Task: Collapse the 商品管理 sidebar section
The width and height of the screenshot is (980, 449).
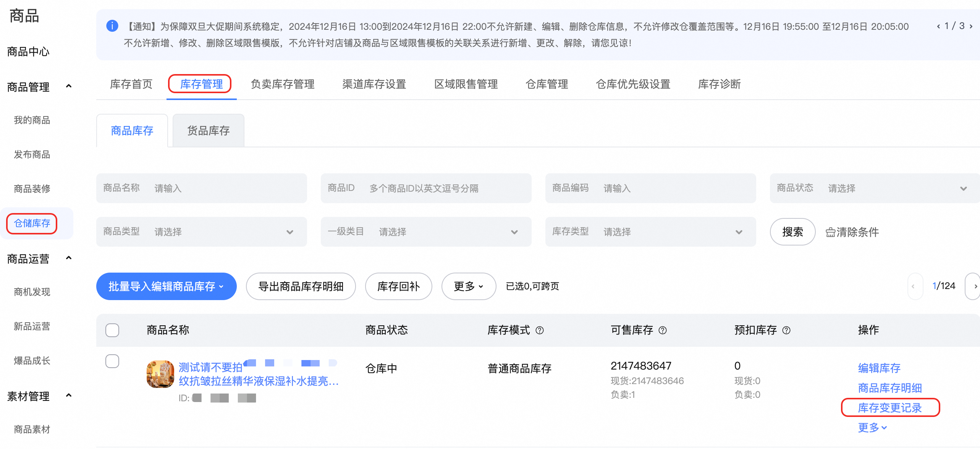Action: (x=69, y=86)
